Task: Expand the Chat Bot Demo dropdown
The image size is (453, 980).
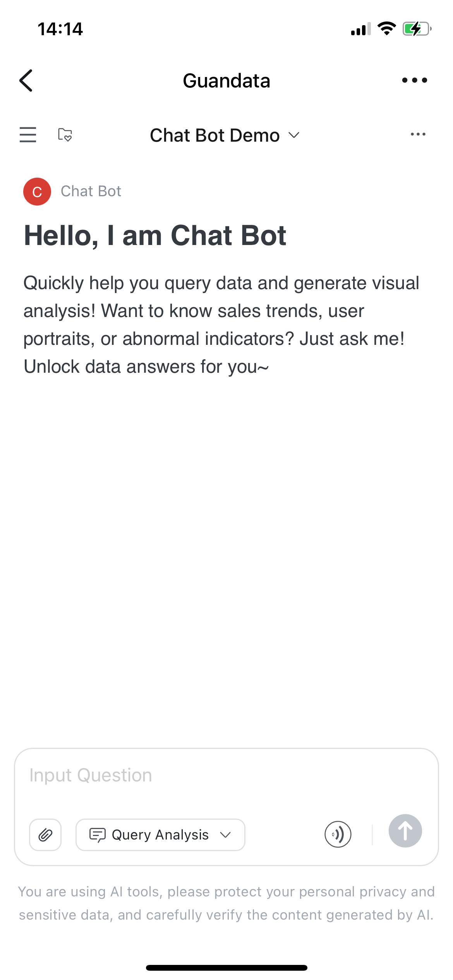Action: pos(225,135)
